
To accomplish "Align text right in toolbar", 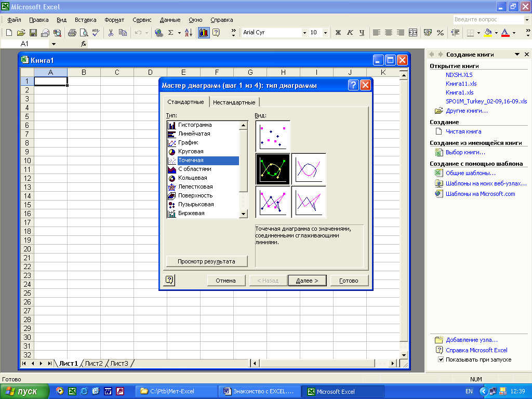I will 401,33.
